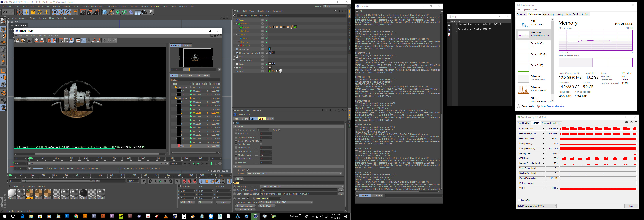
Task: Open the RealFlow menu
Action: tap(155, 6)
